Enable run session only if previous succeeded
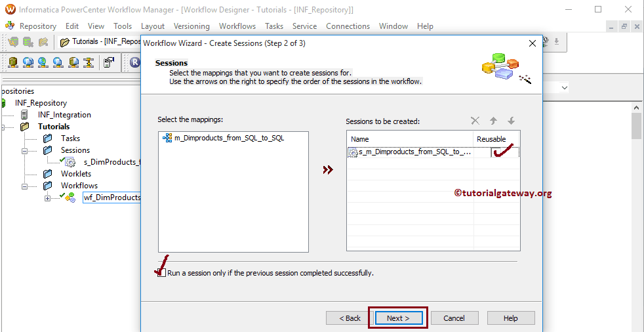Viewport: 644px width, 332px height. click(162, 273)
